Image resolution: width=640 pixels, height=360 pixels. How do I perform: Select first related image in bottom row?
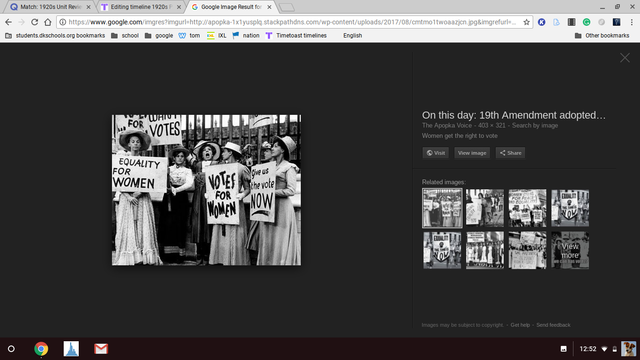[x=442, y=250]
